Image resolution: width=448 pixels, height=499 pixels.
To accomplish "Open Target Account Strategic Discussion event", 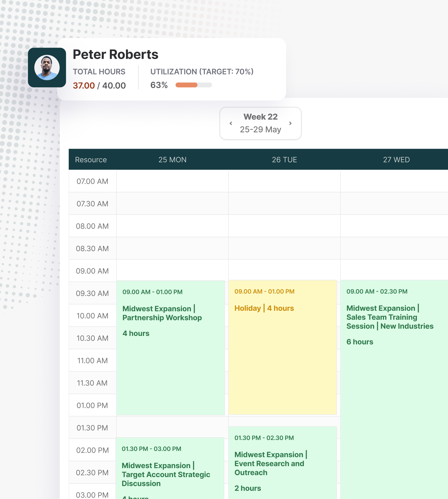I will [170, 468].
